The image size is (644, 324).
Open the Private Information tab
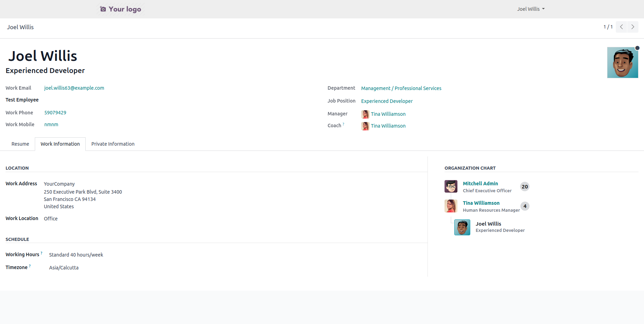click(113, 144)
